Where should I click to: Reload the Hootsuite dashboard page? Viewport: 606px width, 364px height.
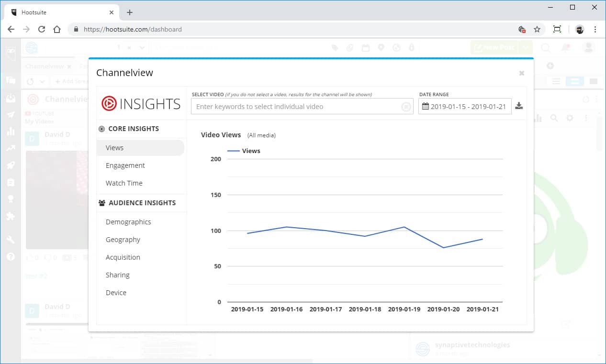click(x=42, y=29)
